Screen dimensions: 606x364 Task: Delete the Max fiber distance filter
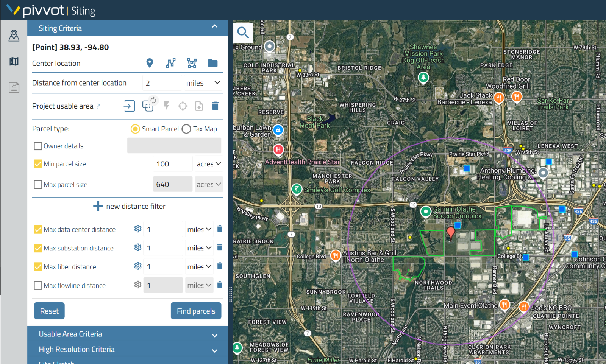point(220,266)
